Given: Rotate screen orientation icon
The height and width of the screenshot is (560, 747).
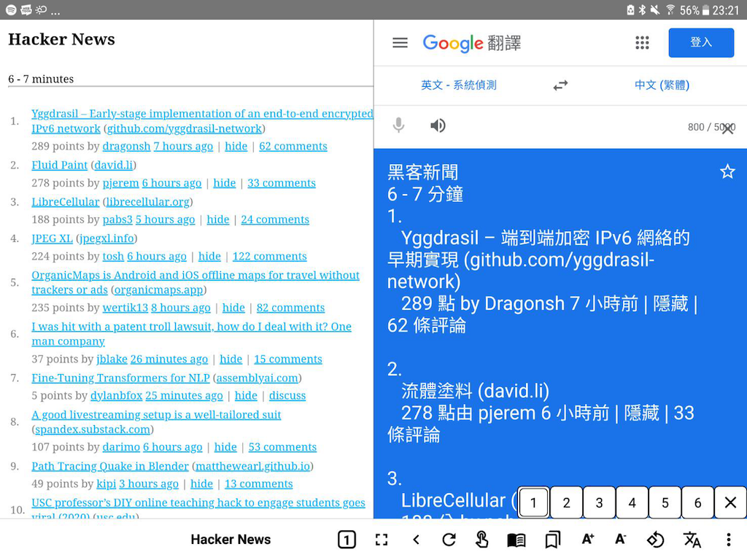Looking at the screenshot, I should (x=655, y=540).
